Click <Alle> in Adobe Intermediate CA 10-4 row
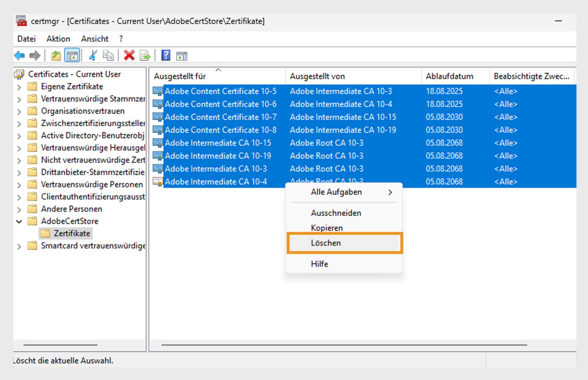 tap(506, 182)
